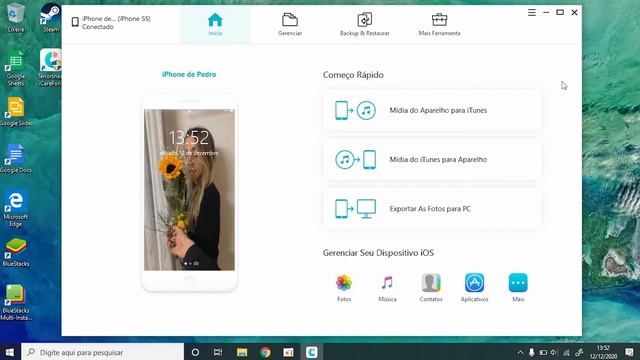Click the microphone tray icon
The image size is (640, 360).
tap(531, 352)
